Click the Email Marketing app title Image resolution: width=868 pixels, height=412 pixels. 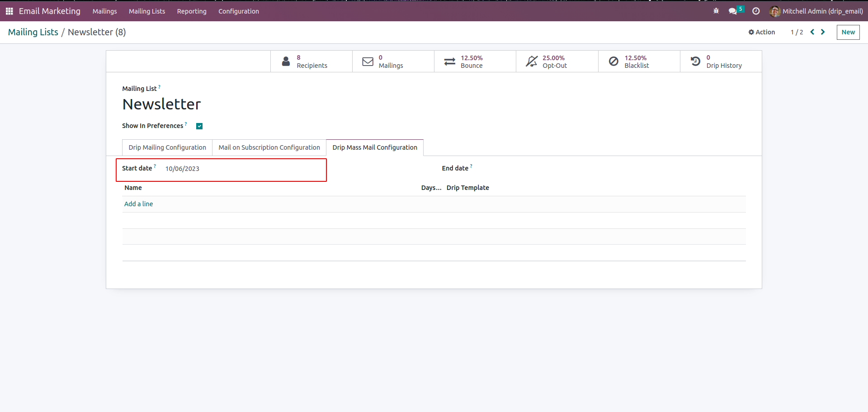coord(50,11)
